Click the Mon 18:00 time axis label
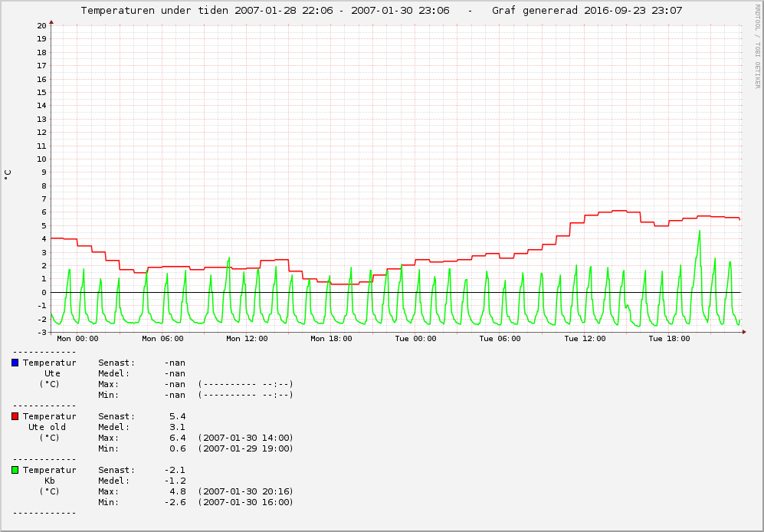 pyautogui.click(x=331, y=338)
